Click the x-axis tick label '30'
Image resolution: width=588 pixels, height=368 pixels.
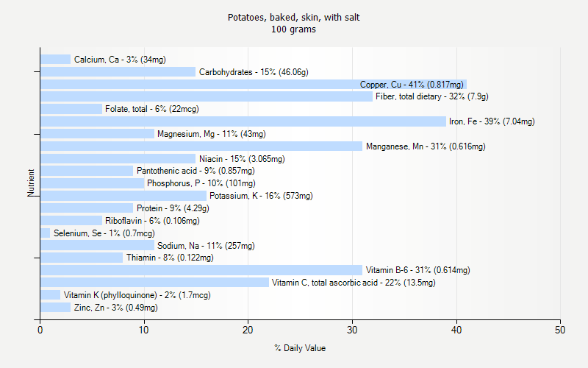pyautogui.click(x=352, y=330)
